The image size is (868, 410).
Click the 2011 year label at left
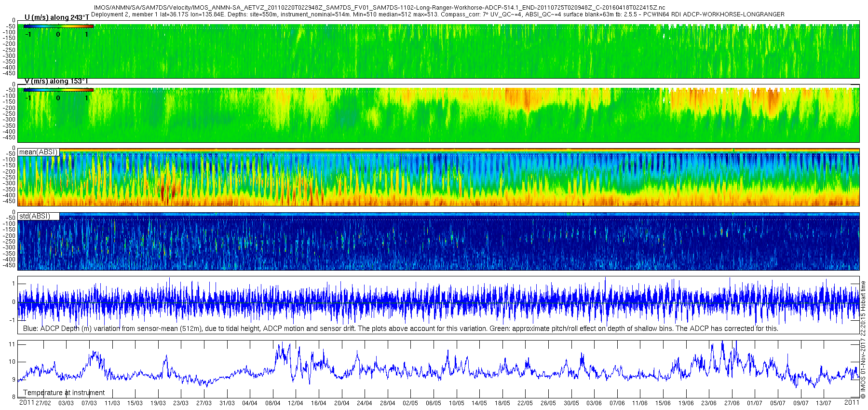click(26, 402)
